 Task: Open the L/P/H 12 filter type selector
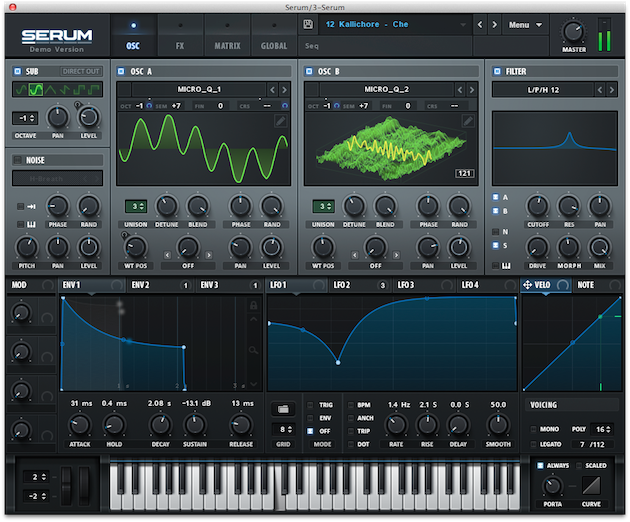(543, 90)
